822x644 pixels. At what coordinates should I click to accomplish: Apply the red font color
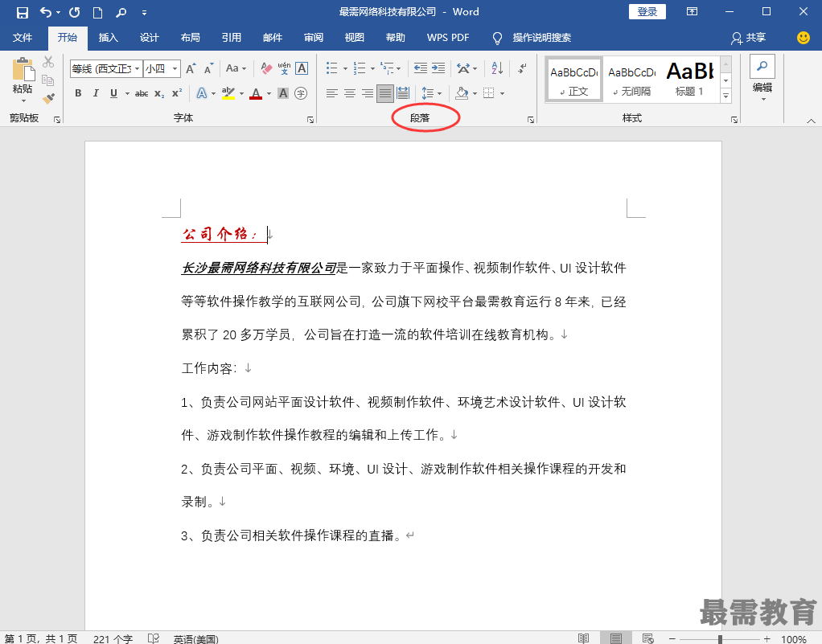click(x=256, y=93)
